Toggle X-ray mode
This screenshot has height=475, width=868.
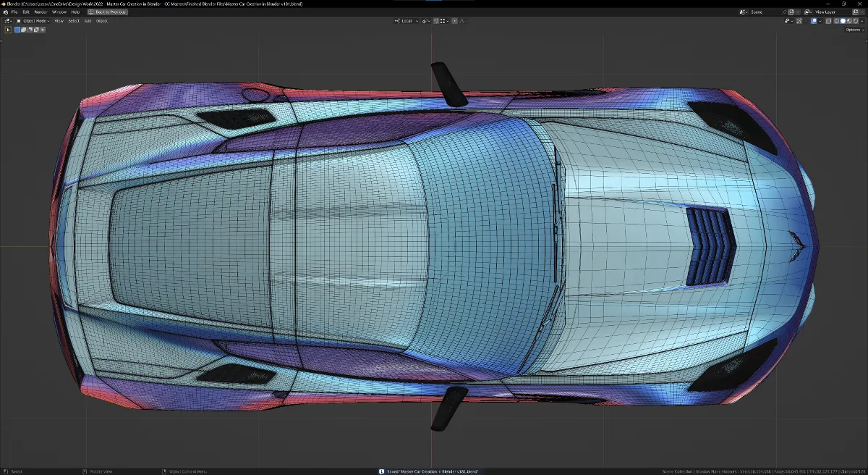pyautogui.click(x=827, y=21)
